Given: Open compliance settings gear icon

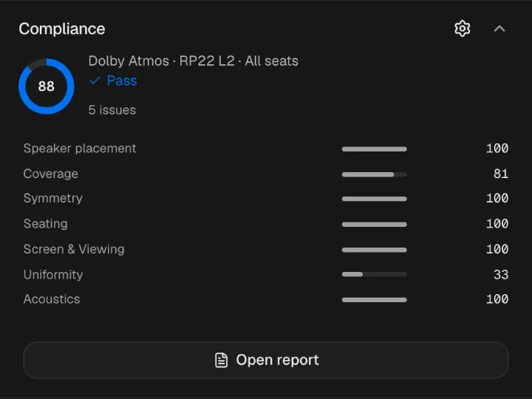Looking at the screenshot, I should 462,29.
